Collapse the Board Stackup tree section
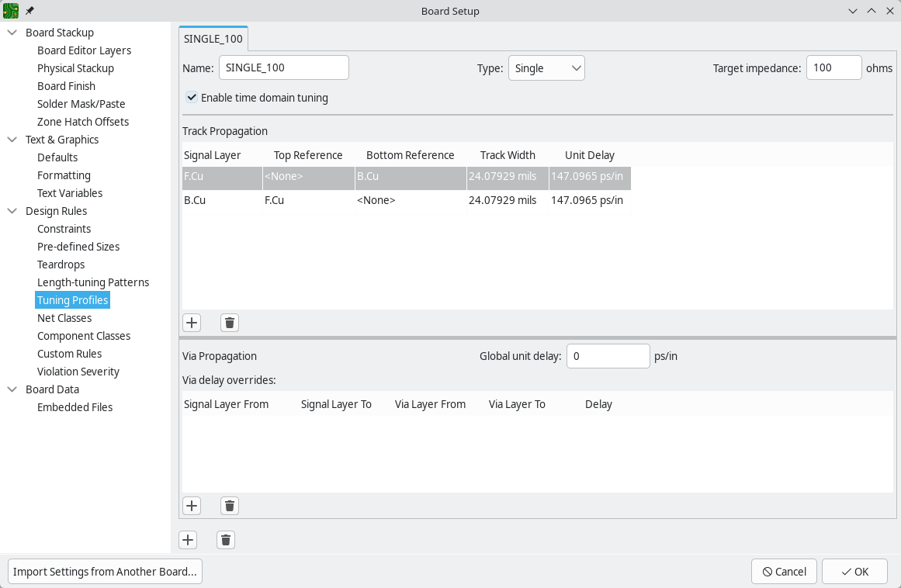The width and height of the screenshot is (901, 588). click(12, 33)
